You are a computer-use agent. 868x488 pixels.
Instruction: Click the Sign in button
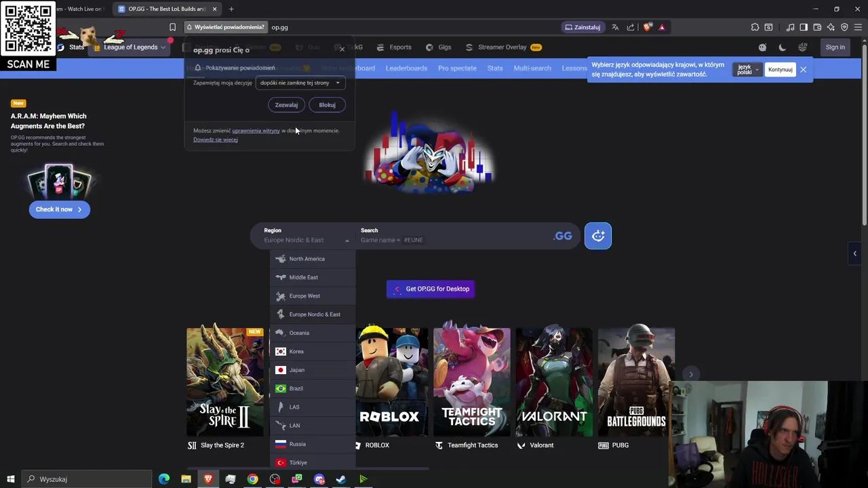[x=835, y=47]
